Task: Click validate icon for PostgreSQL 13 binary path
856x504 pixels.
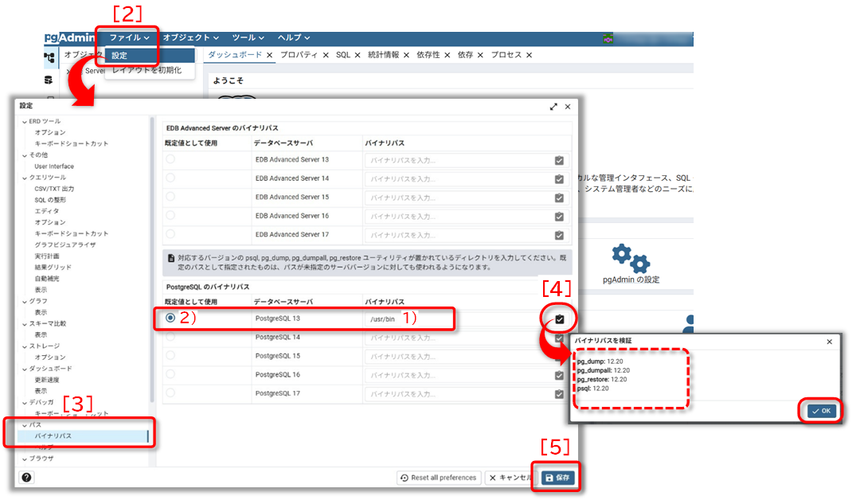Action: click(559, 319)
